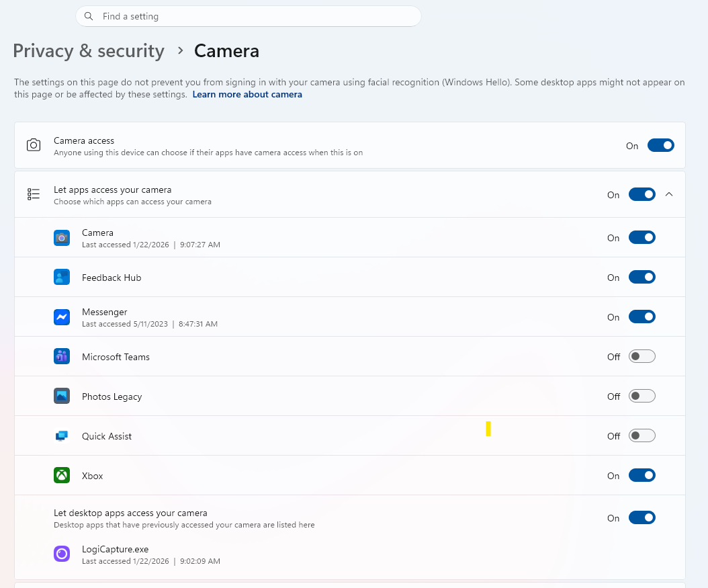Click the "Microsoft Teams" label

pos(116,357)
